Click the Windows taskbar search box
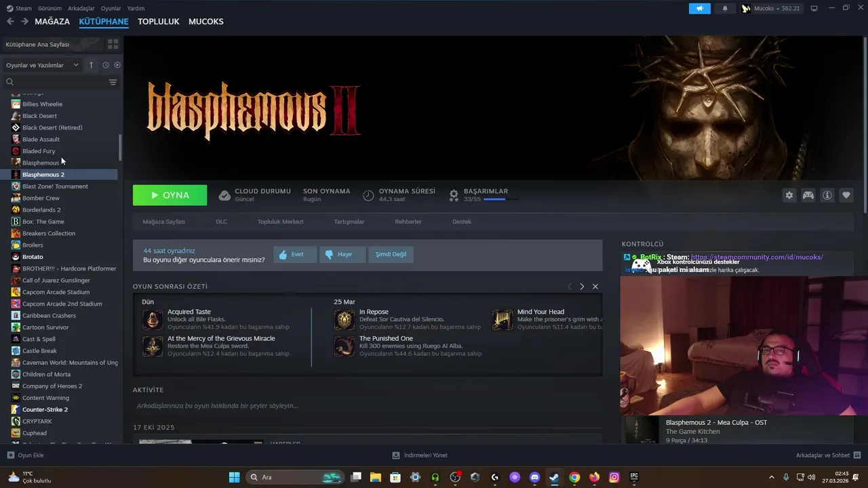The height and width of the screenshot is (488, 868). click(x=295, y=477)
